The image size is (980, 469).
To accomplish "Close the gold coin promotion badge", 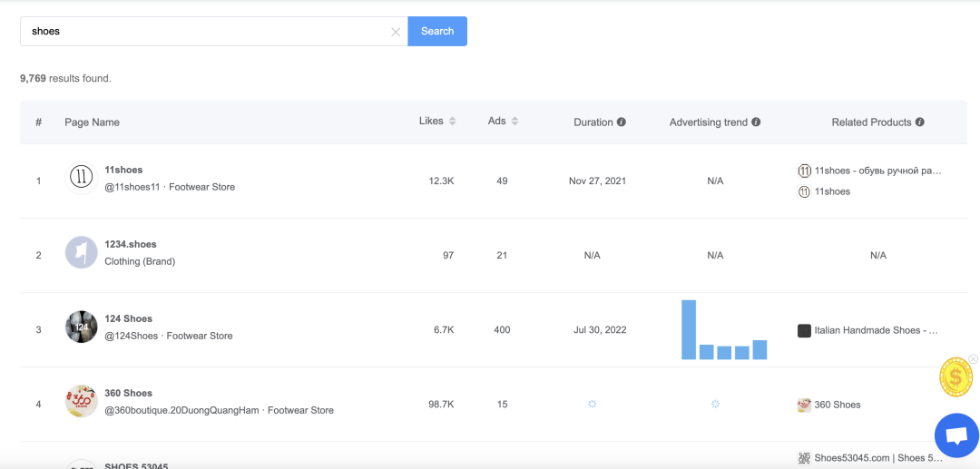I will click(x=974, y=359).
